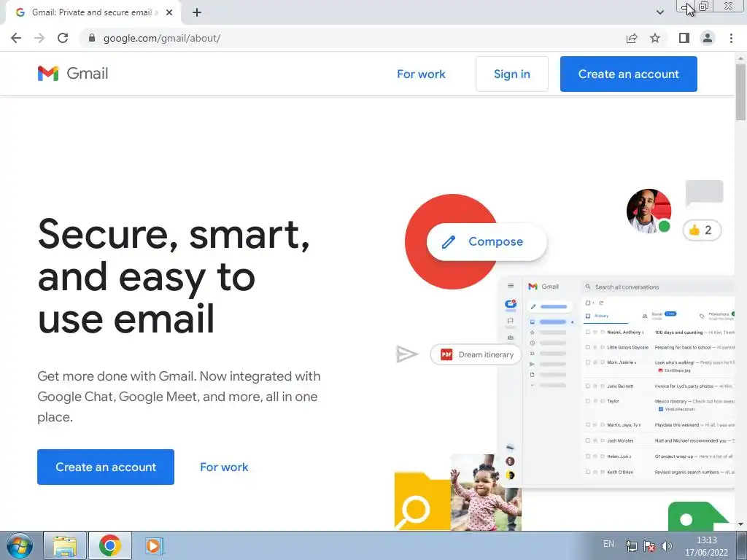
Task: Click the For work link below the headline
Action: tap(224, 467)
